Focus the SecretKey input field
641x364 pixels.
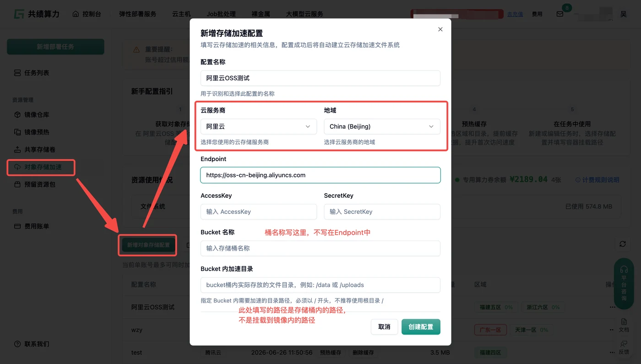pos(382,212)
